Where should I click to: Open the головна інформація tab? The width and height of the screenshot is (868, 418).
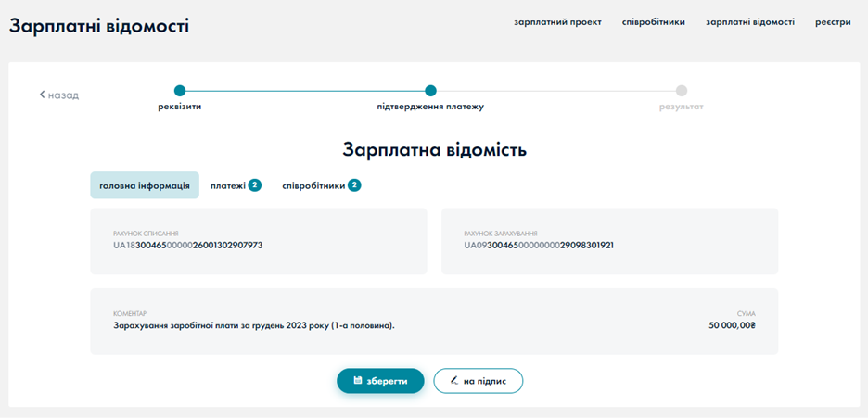click(145, 185)
